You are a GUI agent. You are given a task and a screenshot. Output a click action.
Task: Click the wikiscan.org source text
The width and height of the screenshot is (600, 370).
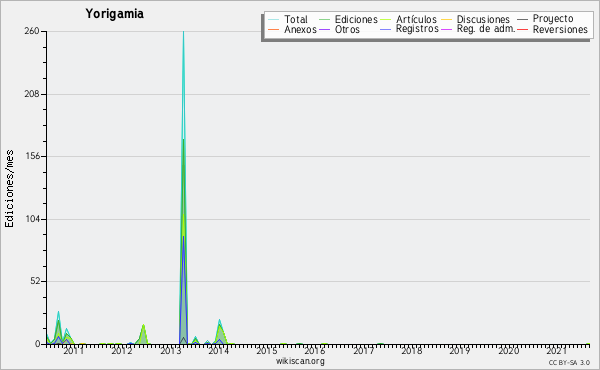(300, 361)
